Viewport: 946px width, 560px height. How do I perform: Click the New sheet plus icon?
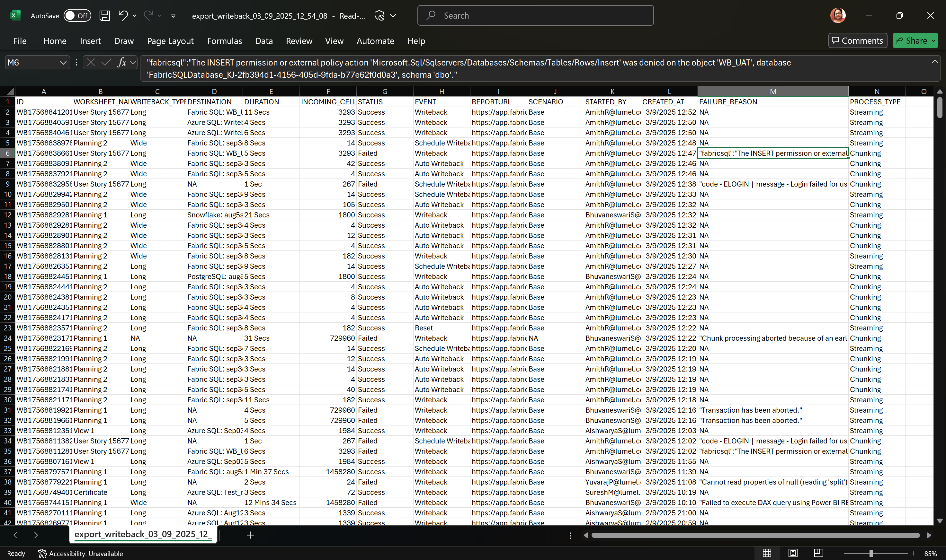(250, 535)
